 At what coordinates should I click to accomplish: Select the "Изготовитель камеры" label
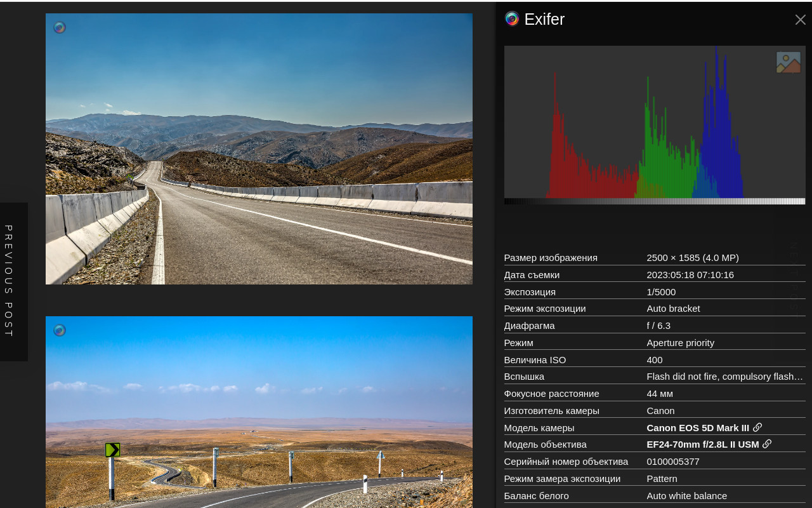coord(551,411)
